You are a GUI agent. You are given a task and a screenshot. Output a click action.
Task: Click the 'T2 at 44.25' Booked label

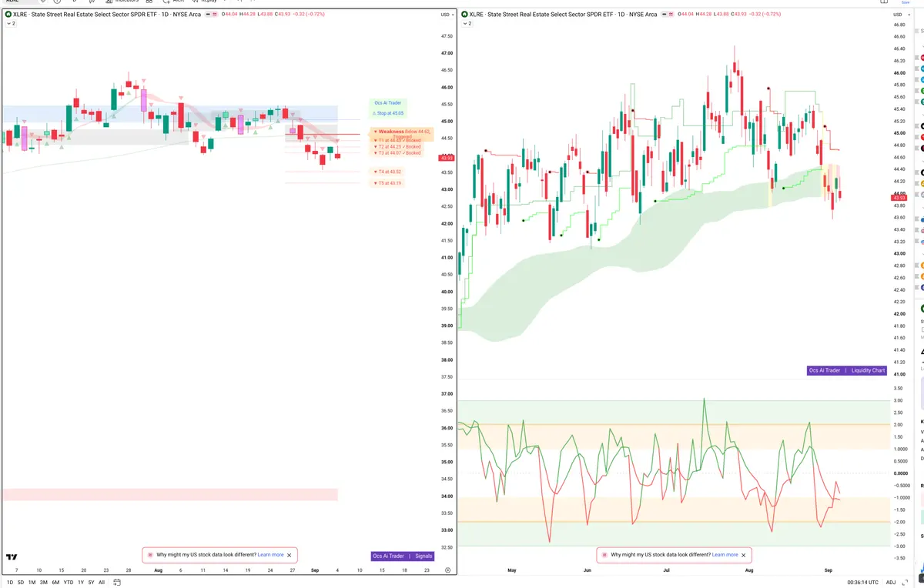coord(397,147)
